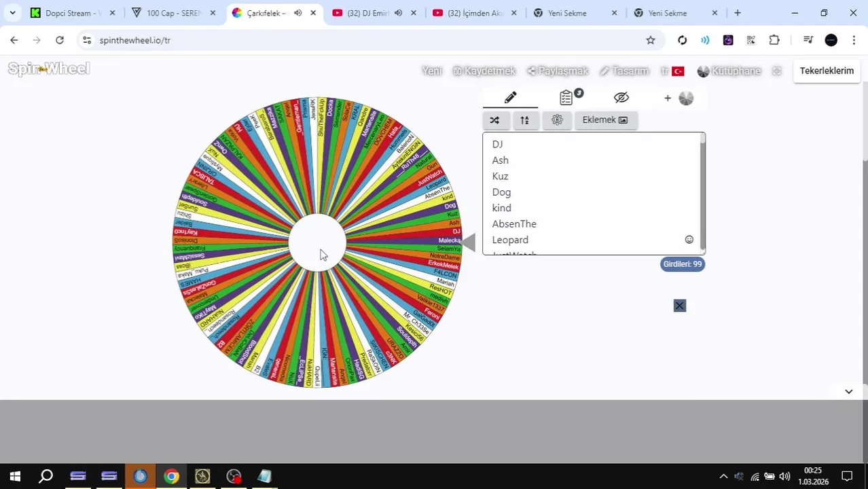This screenshot has height=489, width=868.
Task: Click the 'Ash' entry in list
Action: click(x=500, y=160)
